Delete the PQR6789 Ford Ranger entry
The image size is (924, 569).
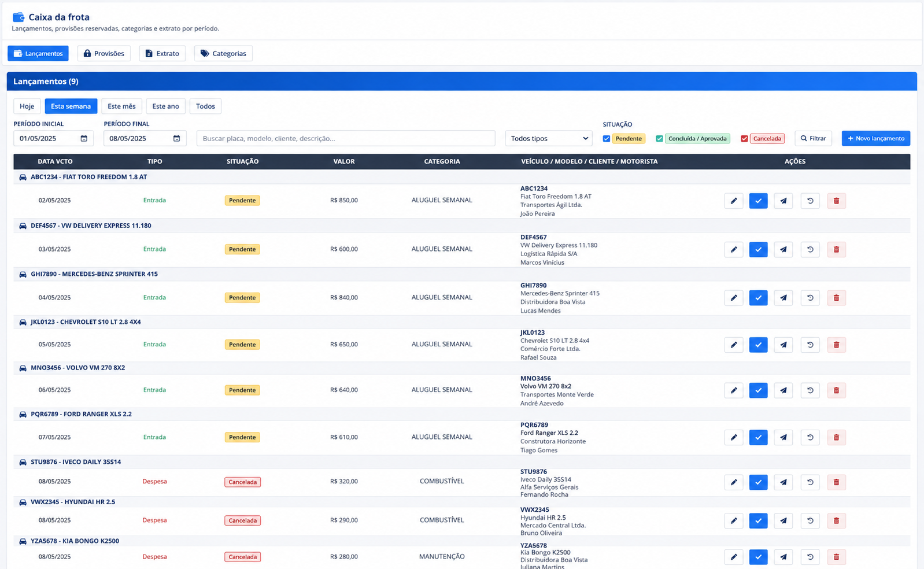836,437
